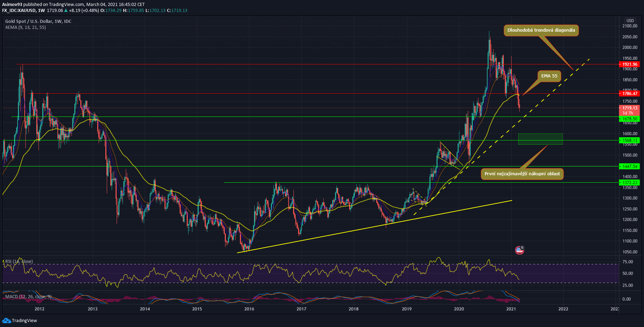Screen dimensions: 644x327
Task: Click the TradingView cloud logo icon
Action: pyautogui.click(x=6, y=320)
